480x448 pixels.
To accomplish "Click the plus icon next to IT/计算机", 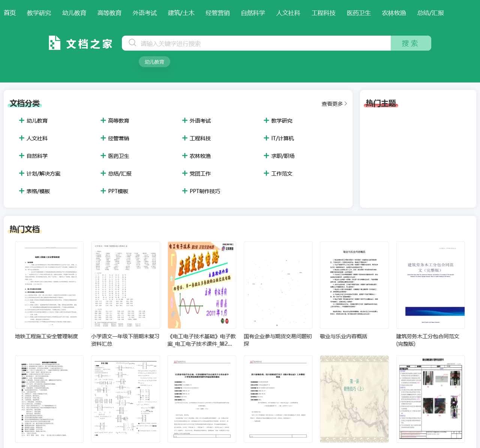I will [266, 138].
